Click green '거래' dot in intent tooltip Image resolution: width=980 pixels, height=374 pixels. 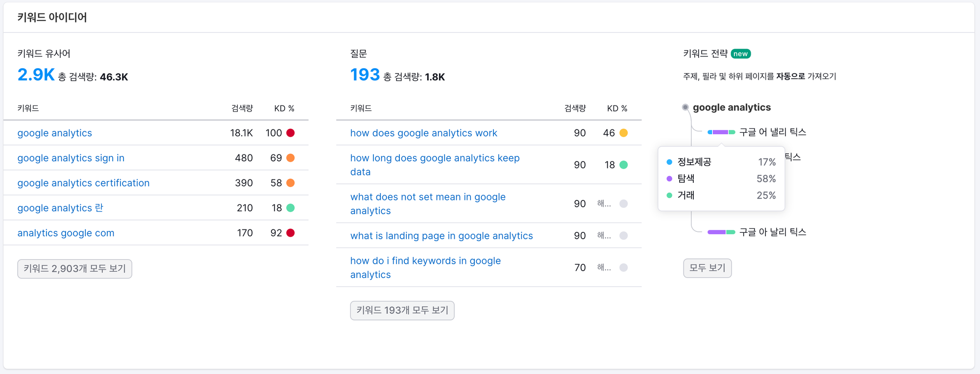[x=669, y=195]
